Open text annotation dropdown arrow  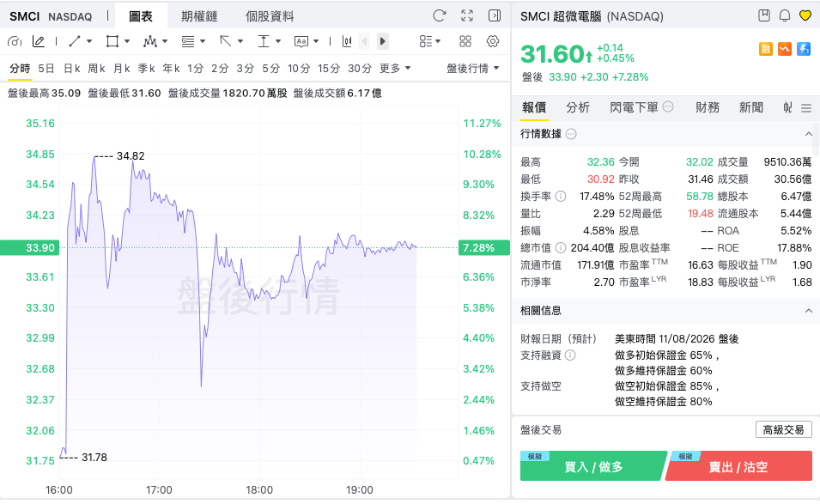[x=316, y=41]
